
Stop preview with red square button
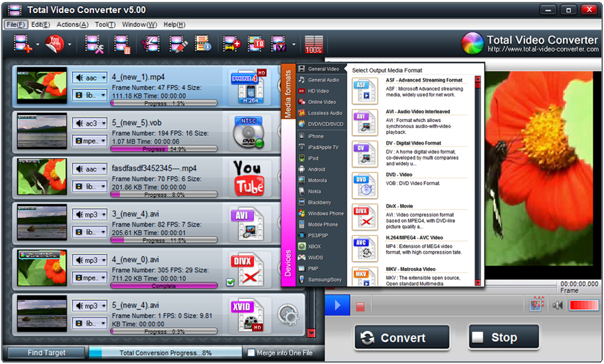[360, 306]
